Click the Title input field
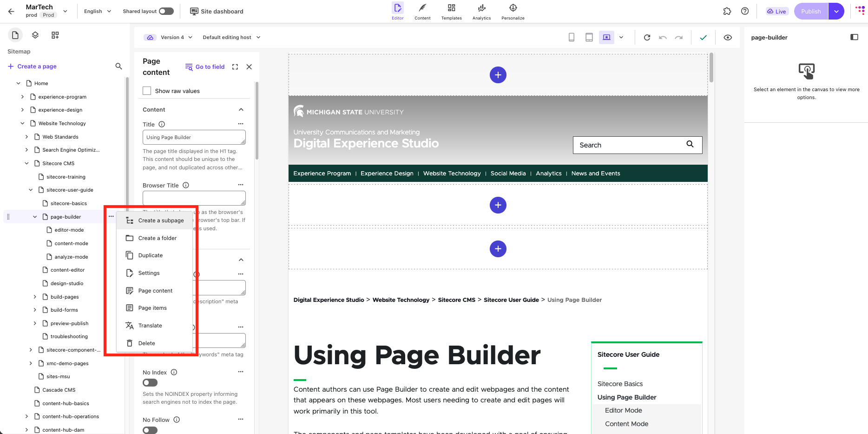The image size is (868, 434). pos(194,137)
